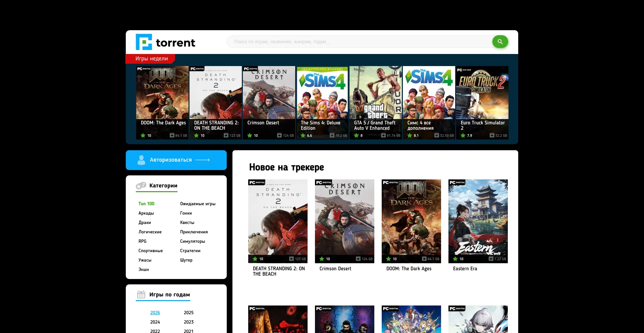Click the Eastern Era title text
Viewport: 644px width, 333px height.
click(465, 269)
